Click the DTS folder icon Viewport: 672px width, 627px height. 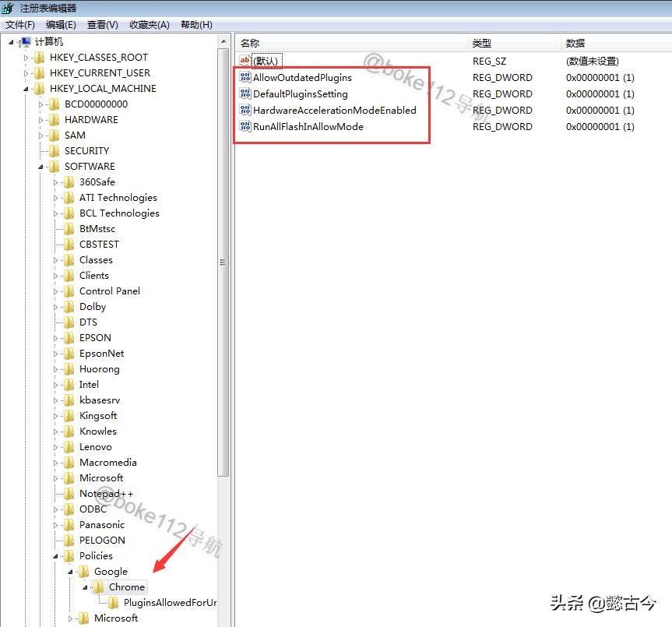[x=69, y=322]
